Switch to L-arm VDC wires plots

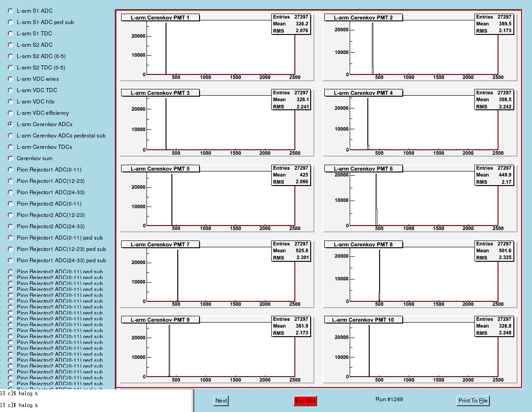coord(10,79)
